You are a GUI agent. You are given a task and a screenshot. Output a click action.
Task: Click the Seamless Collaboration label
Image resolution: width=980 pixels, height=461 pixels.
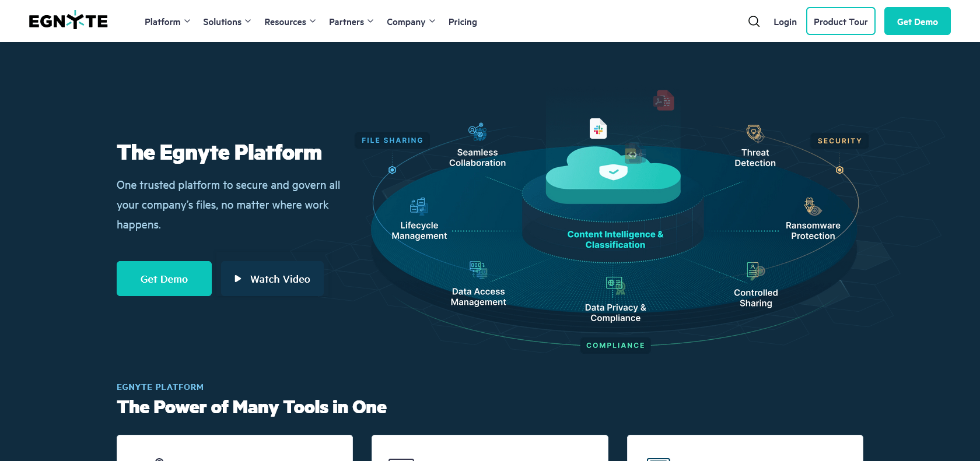coord(477,157)
